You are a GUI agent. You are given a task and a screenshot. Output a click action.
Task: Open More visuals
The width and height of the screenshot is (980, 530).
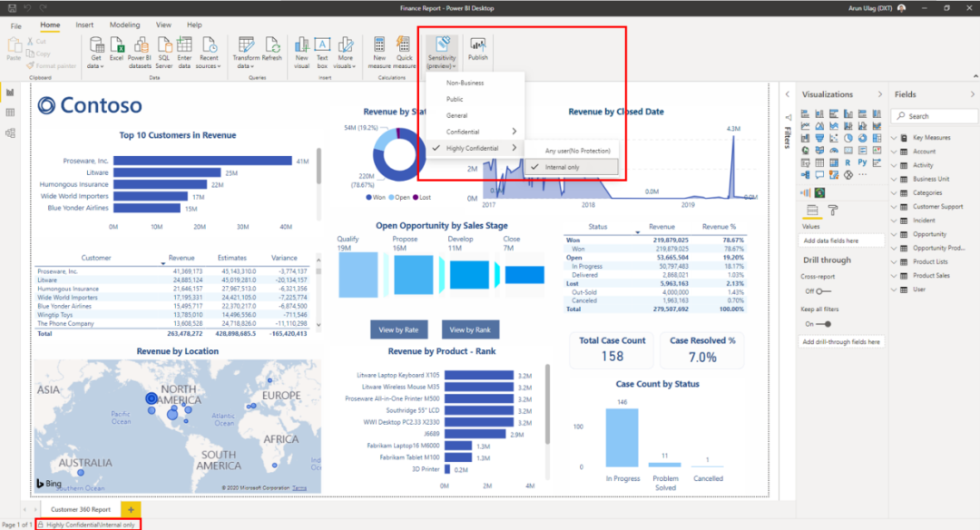(x=345, y=52)
